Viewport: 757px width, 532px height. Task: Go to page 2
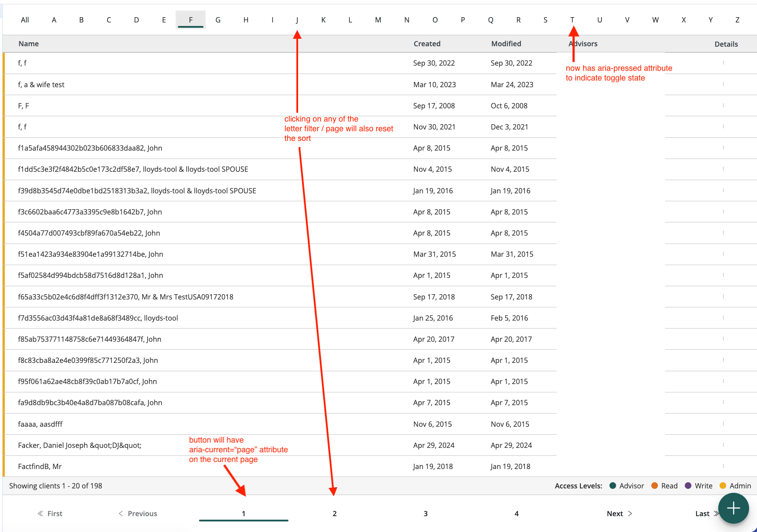335,514
